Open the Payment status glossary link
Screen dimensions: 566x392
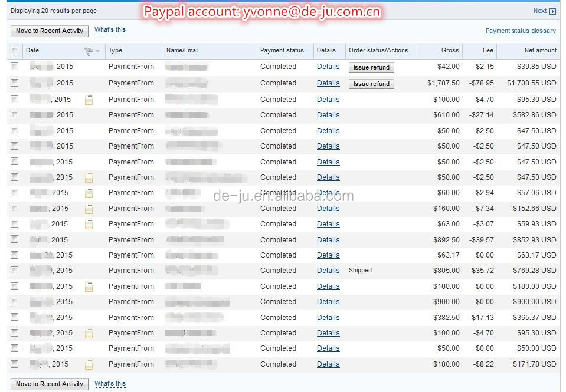pos(521,31)
